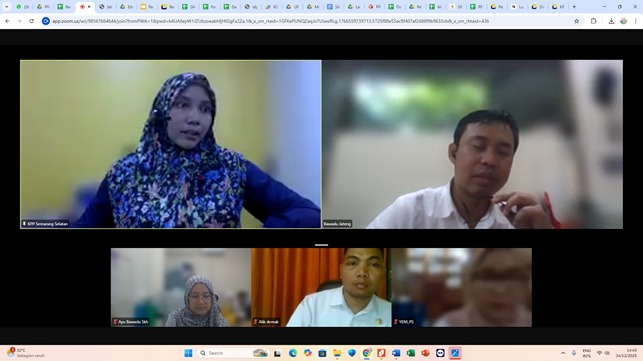Switch to the 'UF' Drive tab

[292, 7]
